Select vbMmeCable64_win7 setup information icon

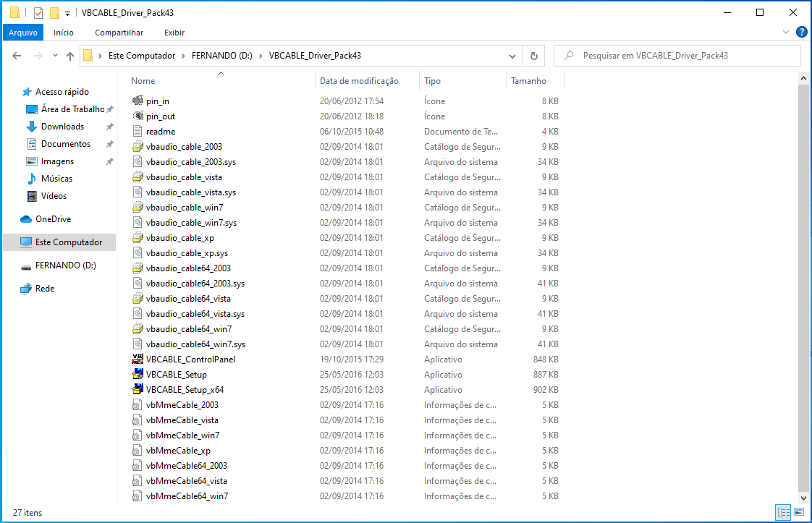click(x=138, y=496)
